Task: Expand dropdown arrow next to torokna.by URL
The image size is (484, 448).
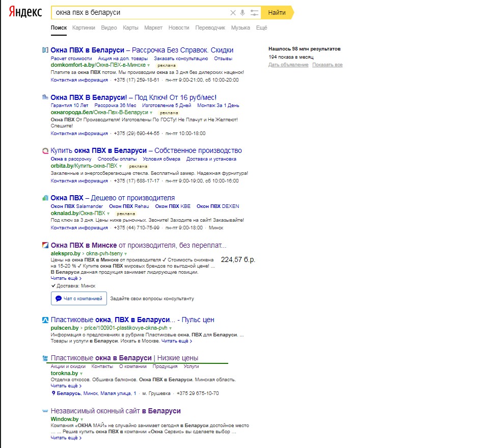Action: point(81,374)
